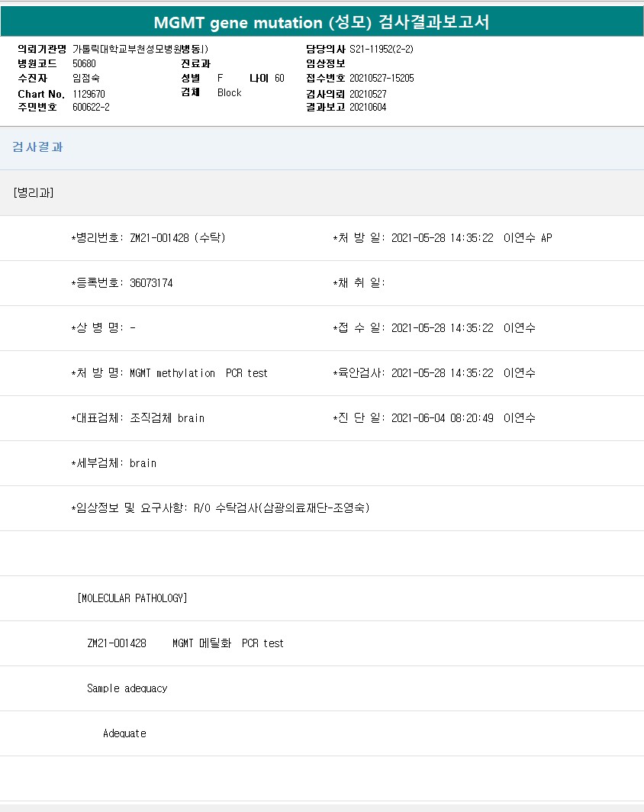Viewport: 644px width, 812px height.
Task: Click the 담당의사 value S21-11952(2-2)
Action: [382, 49]
